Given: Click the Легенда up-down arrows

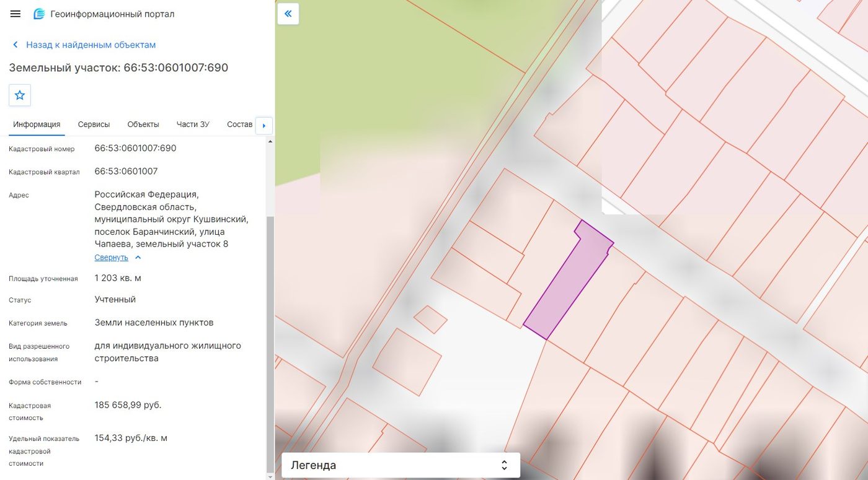Looking at the screenshot, I should pos(504,465).
